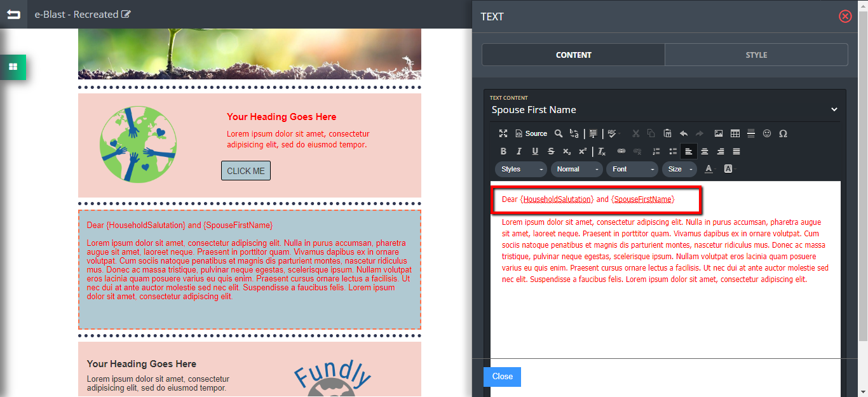Align text to the right
The image size is (868, 397).
coord(721,151)
